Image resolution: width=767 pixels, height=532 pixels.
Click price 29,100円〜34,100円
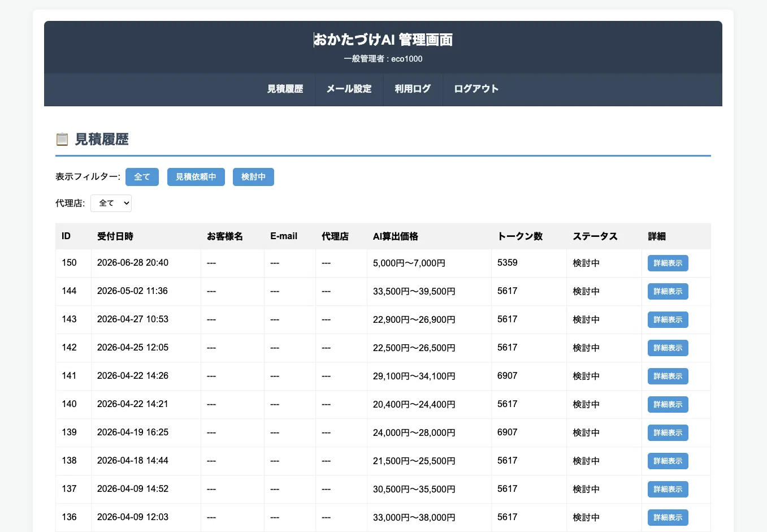[414, 377]
